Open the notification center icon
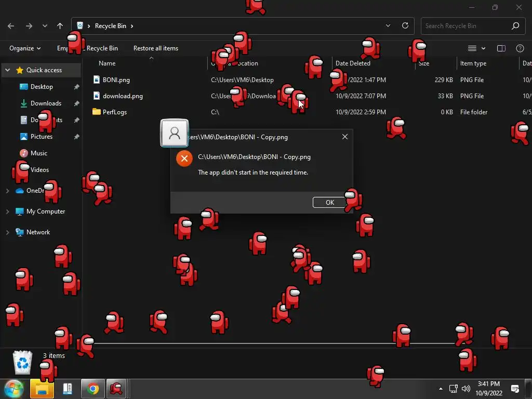The height and width of the screenshot is (399, 532). pyautogui.click(x=515, y=389)
